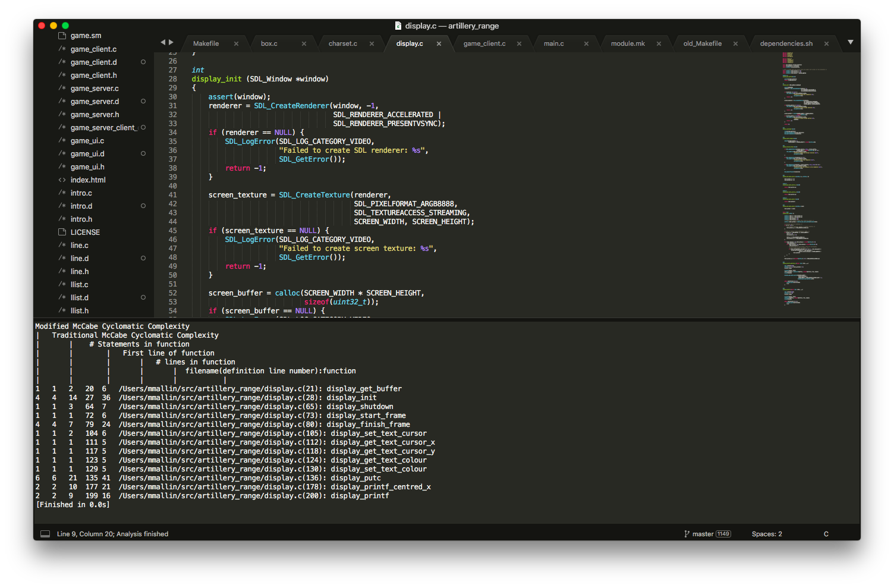Click the forward tab navigation arrow
Viewport: 894px width, 588px height.
click(171, 42)
